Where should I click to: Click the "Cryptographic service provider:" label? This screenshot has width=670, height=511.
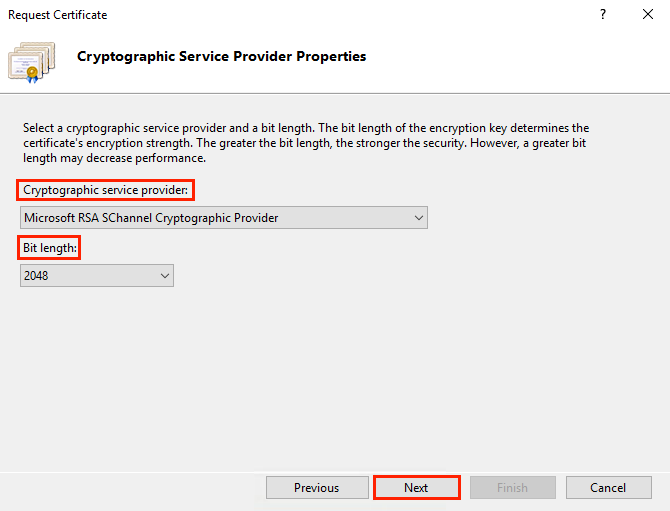pos(105,190)
